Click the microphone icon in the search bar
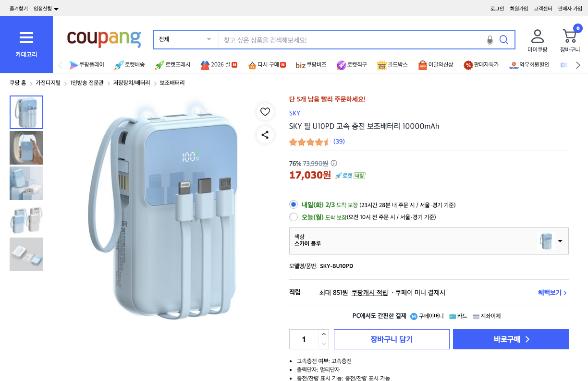The width and height of the screenshot is (588, 381). pyautogui.click(x=490, y=40)
